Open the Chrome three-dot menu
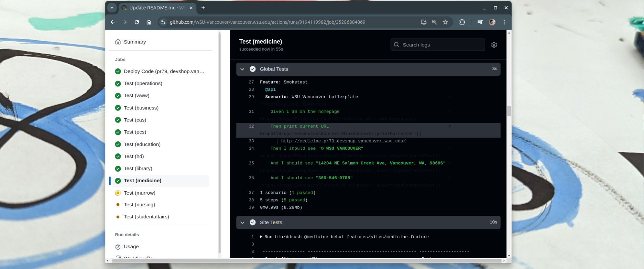The image size is (644, 269). click(x=504, y=22)
